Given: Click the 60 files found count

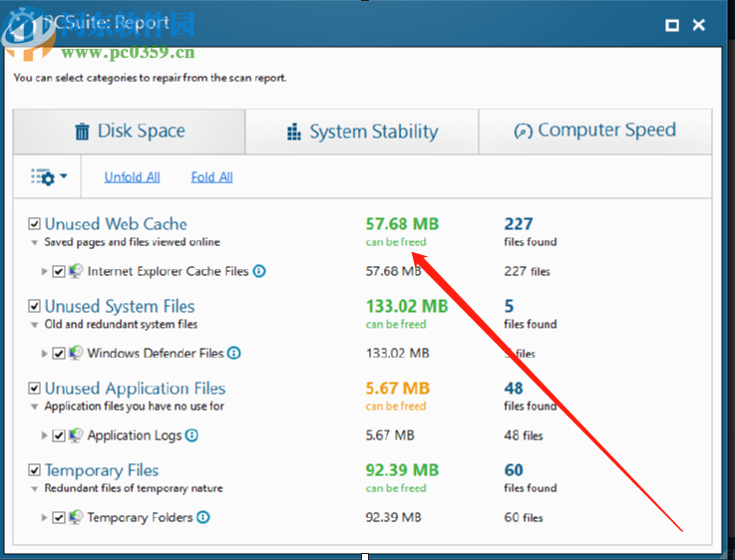Looking at the screenshot, I should point(514,470).
